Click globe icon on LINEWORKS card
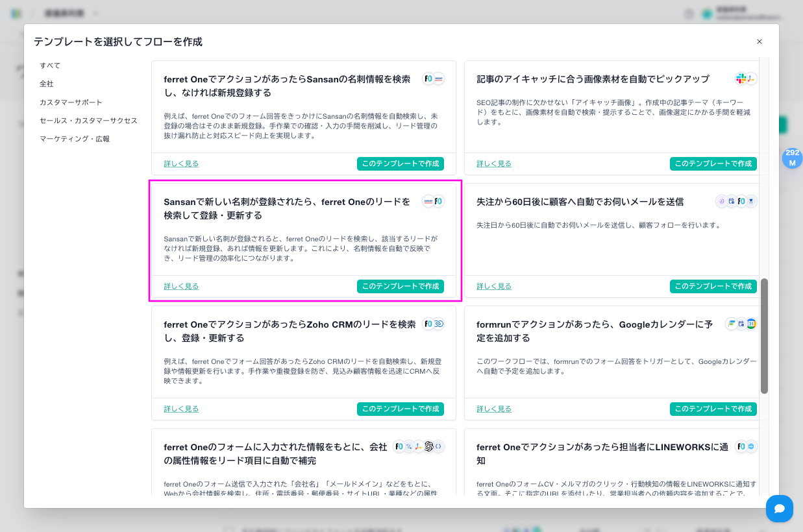This screenshot has height=532, width=803. tap(752, 446)
